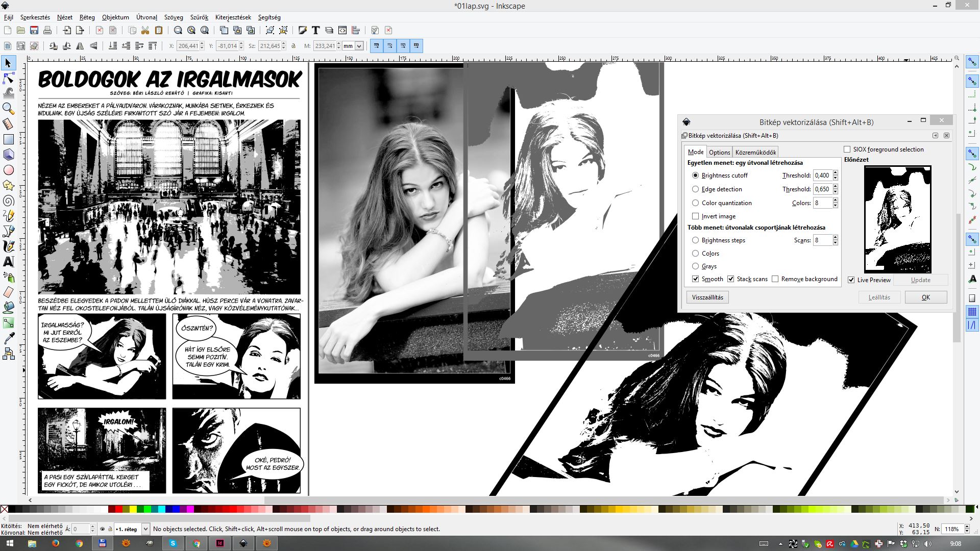
Task: Open the mm units dropdown
Action: click(353, 46)
